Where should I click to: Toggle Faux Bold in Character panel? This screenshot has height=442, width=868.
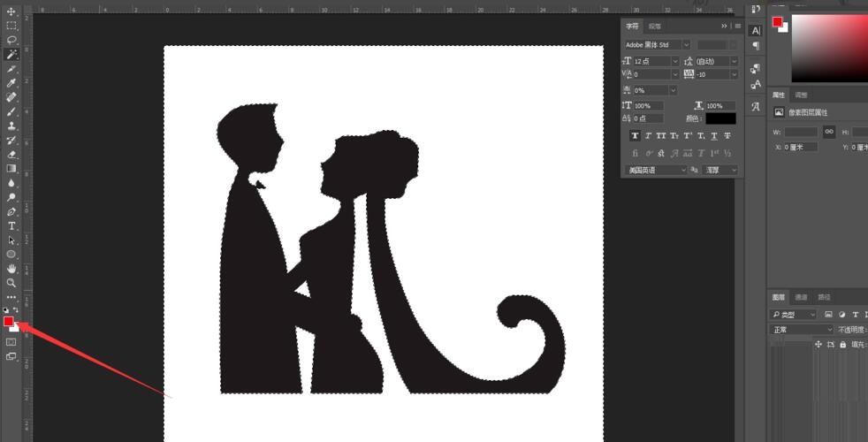(x=635, y=136)
